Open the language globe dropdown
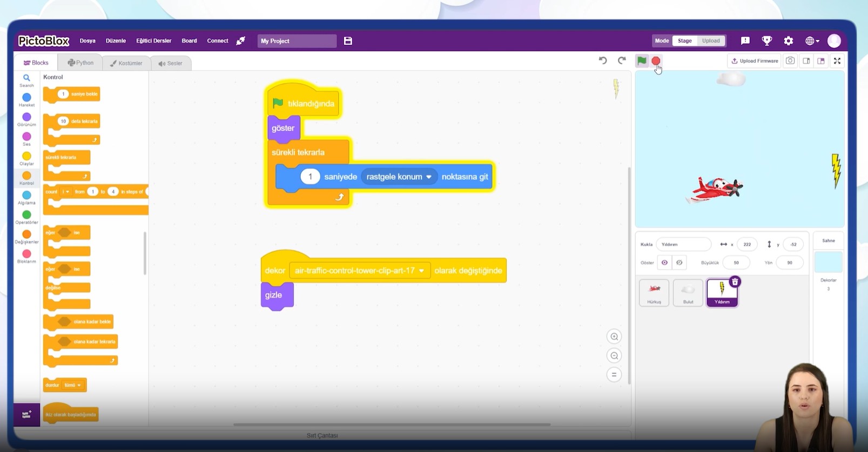This screenshot has height=452, width=868. pos(812,41)
